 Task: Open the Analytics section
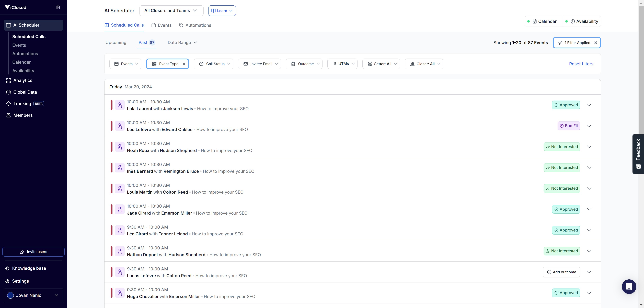[22, 80]
